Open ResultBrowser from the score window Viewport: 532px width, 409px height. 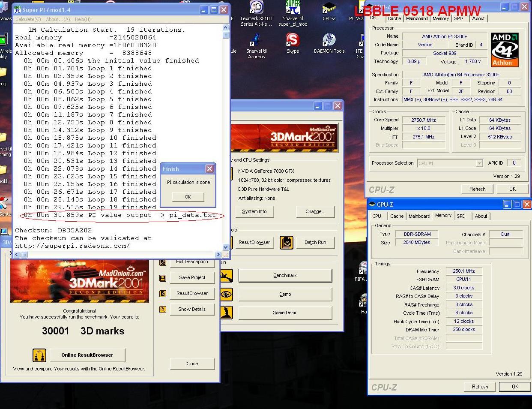tap(192, 293)
